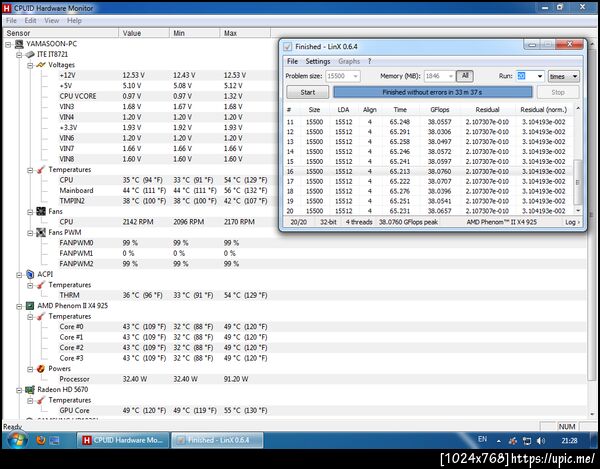Toggle the All memory button in LinX
The image size is (600, 469).
pos(465,76)
